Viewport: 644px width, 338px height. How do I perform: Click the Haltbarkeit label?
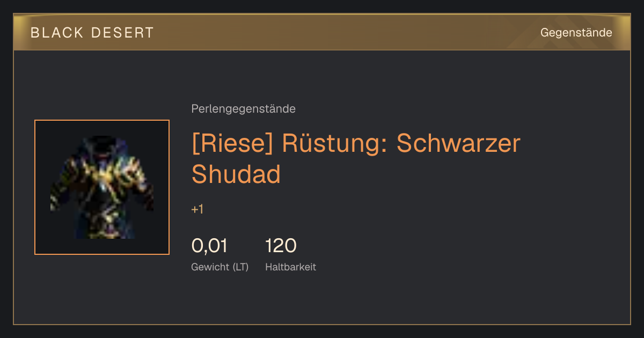click(x=290, y=267)
